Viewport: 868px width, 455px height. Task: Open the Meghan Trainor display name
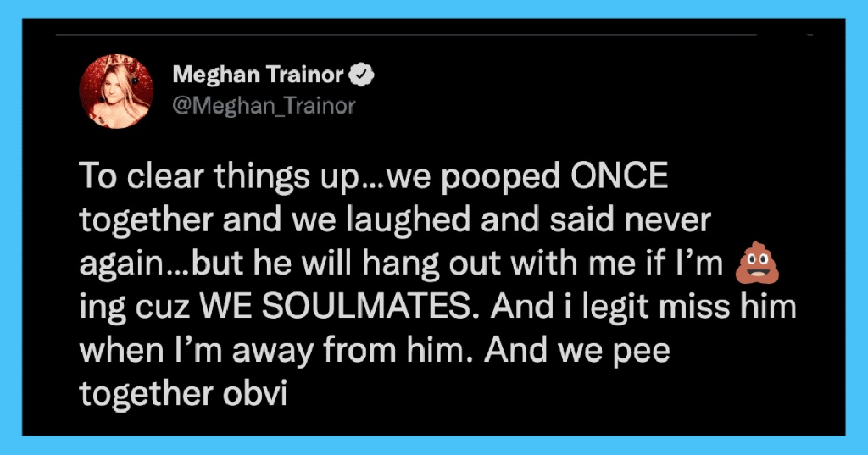pos(258,75)
